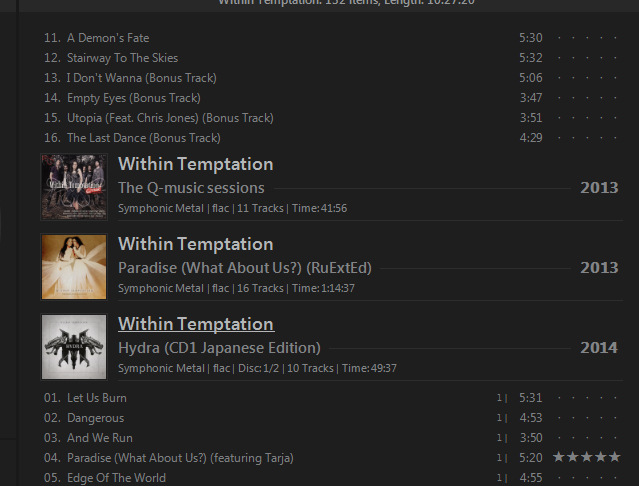Image resolution: width=639 pixels, height=486 pixels.
Task: Expand The Q-music sessions album group
Action: [191, 188]
